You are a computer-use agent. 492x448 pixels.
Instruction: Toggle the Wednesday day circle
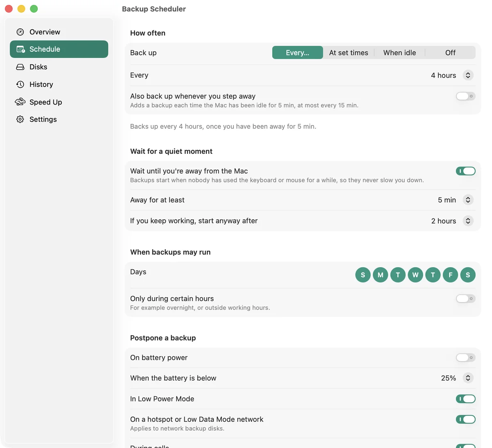(415, 275)
